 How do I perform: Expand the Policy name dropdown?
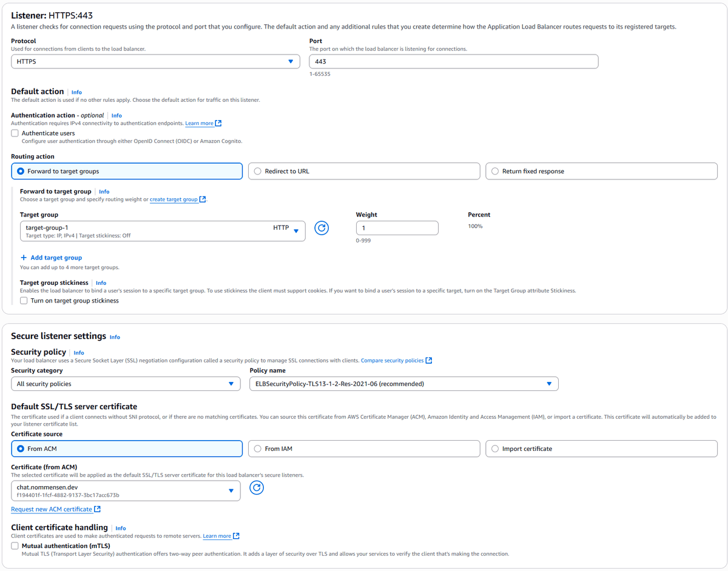[x=403, y=384]
